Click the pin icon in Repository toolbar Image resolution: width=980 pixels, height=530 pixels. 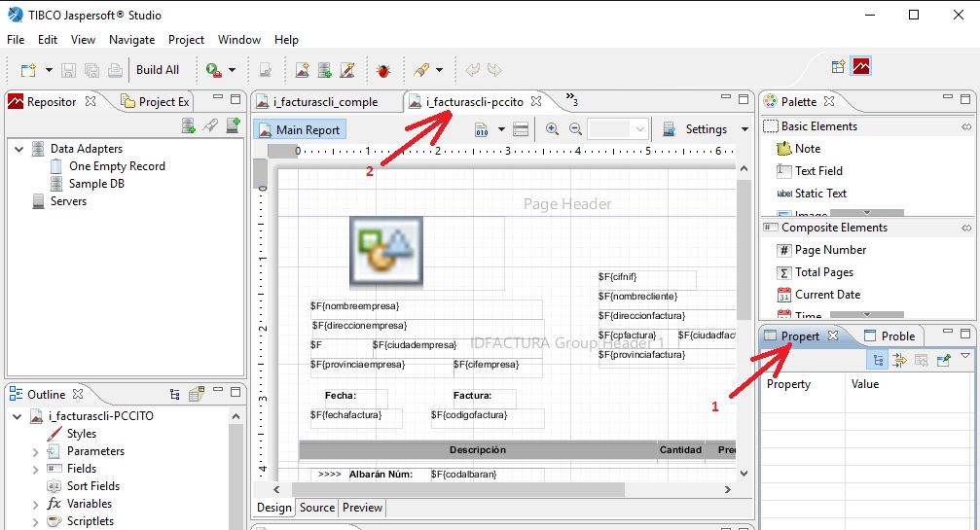[x=210, y=125]
